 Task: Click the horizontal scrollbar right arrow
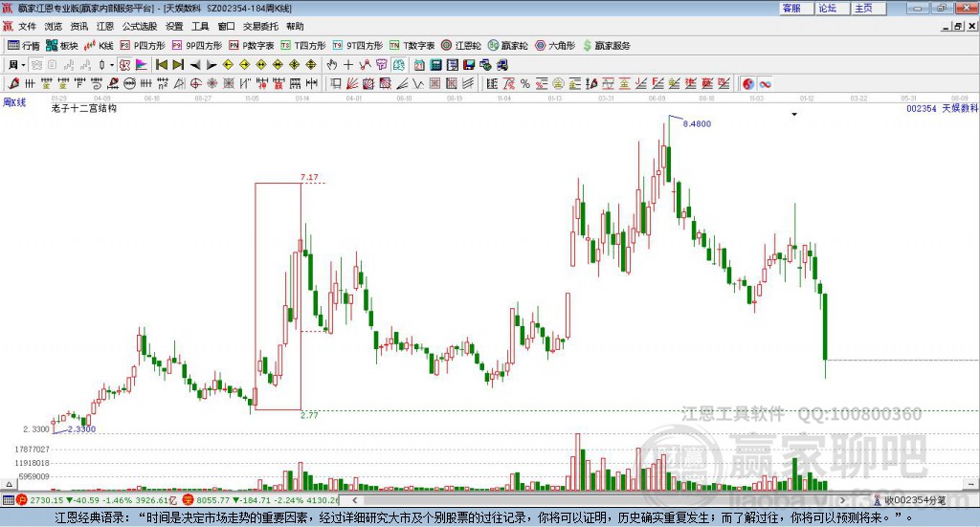(842, 500)
